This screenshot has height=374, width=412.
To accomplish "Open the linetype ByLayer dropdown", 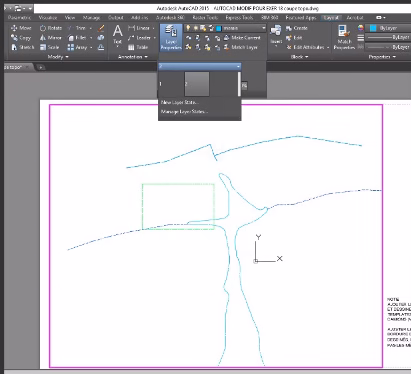I will coord(388,47).
